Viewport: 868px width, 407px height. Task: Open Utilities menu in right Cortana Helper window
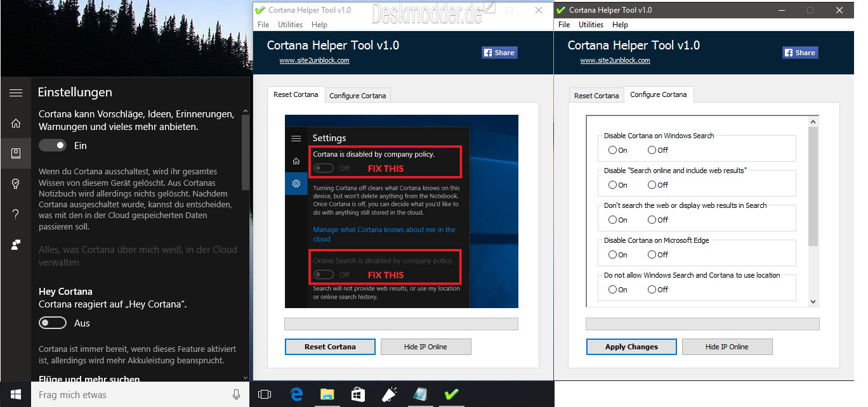pyautogui.click(x=591, y=25)
